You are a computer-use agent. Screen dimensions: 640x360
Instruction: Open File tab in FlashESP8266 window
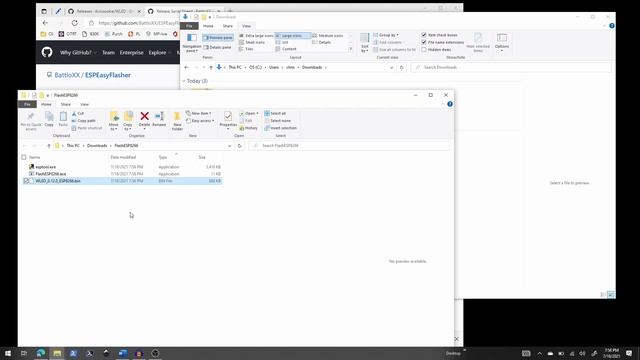(27, 104)
